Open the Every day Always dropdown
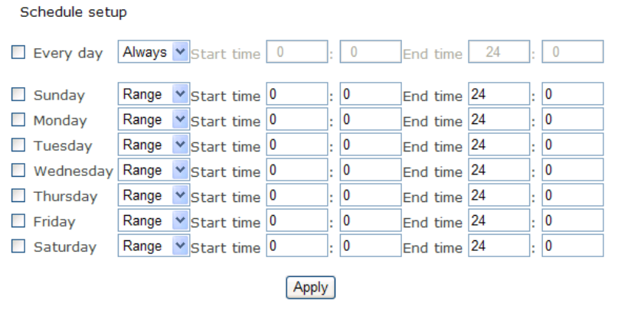Viewport: 644px width, 313px height. 154,52
